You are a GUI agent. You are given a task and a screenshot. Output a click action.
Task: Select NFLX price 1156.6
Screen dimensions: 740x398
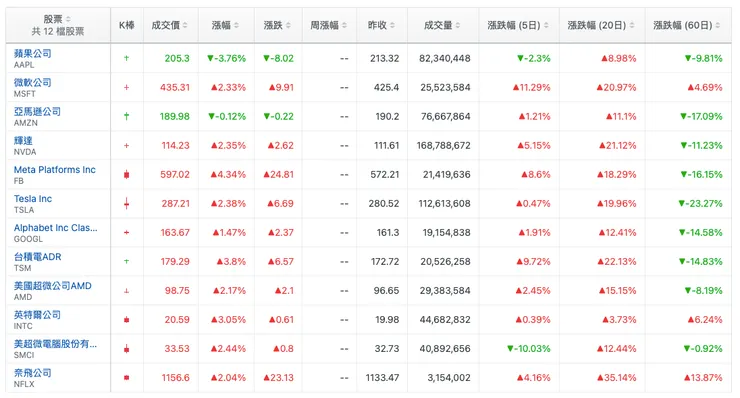(176, 378)
